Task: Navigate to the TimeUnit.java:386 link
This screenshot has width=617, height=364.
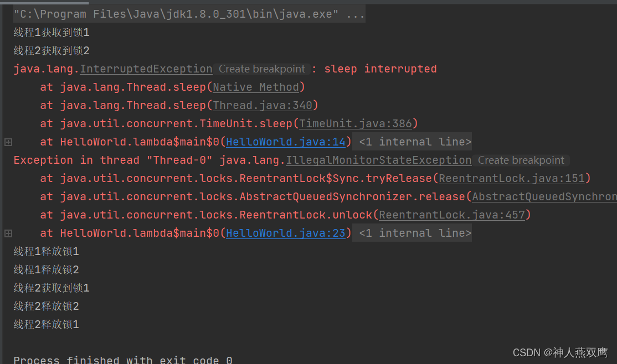Action: pos(356,124)
